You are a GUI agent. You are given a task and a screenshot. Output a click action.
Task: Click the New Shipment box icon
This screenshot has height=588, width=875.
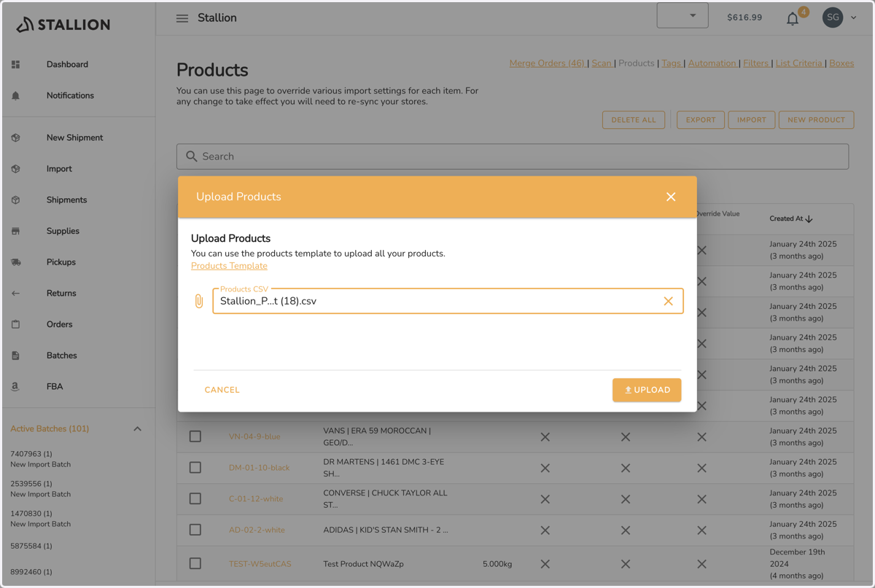(x=16, y=138)
